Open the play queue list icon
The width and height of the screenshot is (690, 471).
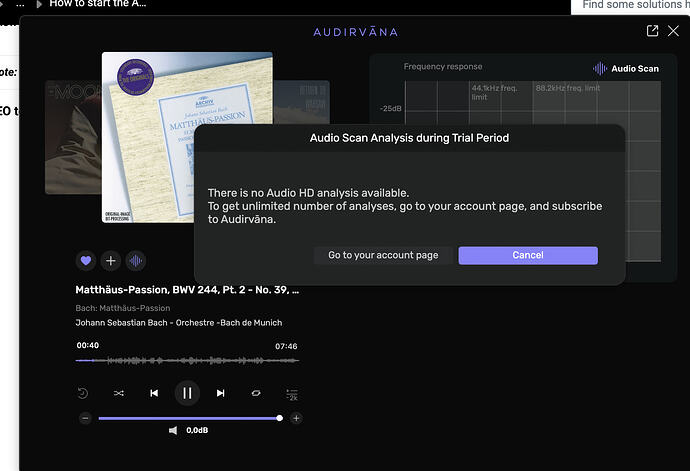[x=292, y=394]
